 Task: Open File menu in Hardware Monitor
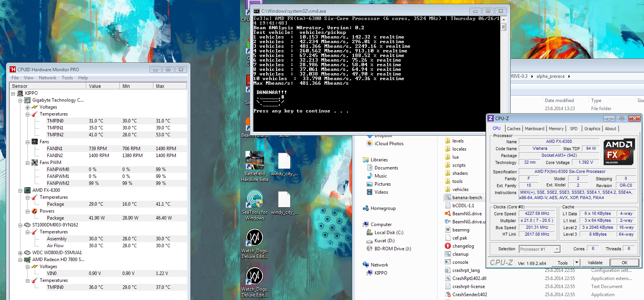tap(15, 78)
